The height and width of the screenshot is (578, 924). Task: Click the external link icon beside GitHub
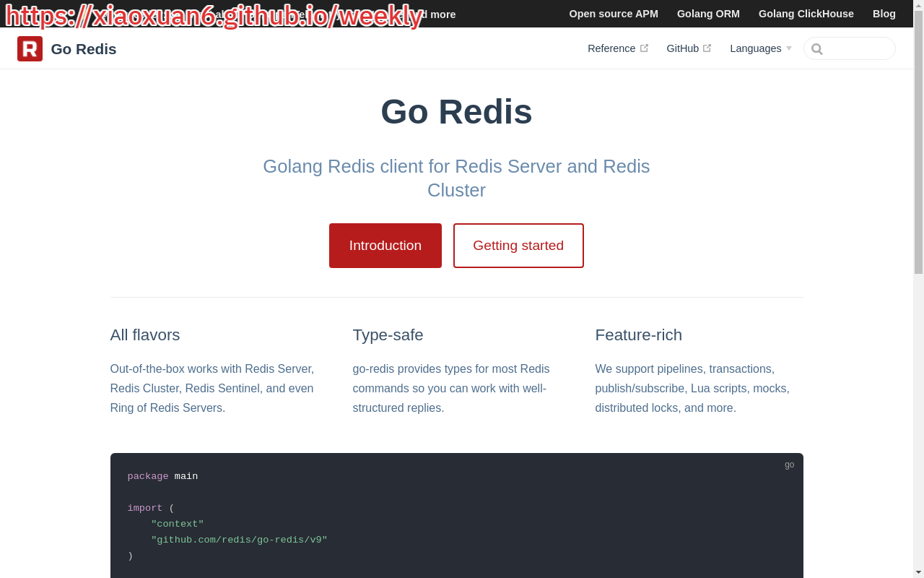coord(707,48)
